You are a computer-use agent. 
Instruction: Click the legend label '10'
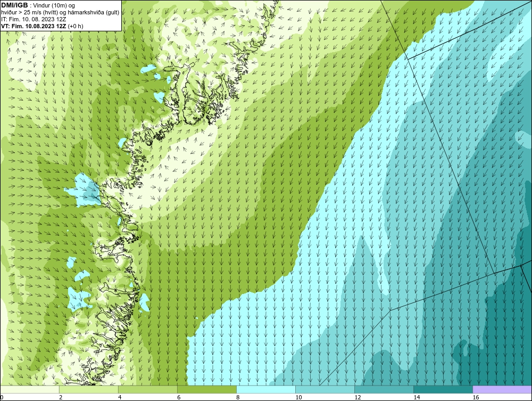click(x=298, y=397)
